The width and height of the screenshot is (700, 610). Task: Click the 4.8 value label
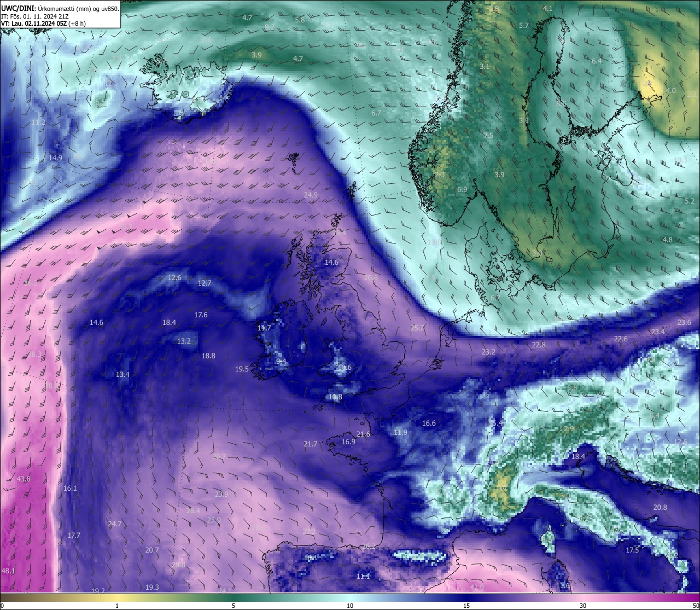668,240
